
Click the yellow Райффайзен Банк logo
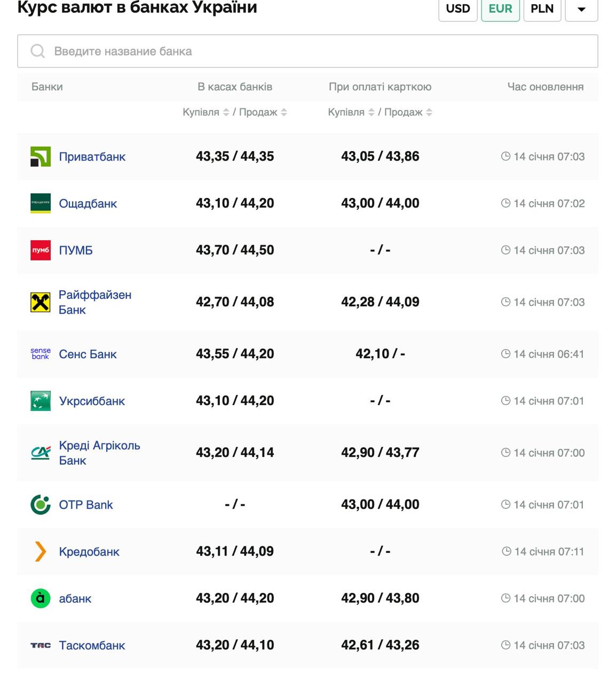[41, 302]
